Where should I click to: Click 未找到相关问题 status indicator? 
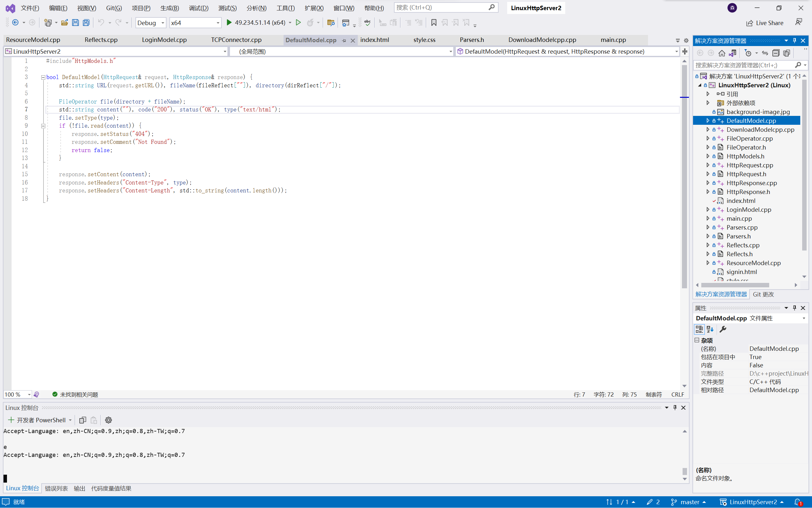(x=75, y=394)
